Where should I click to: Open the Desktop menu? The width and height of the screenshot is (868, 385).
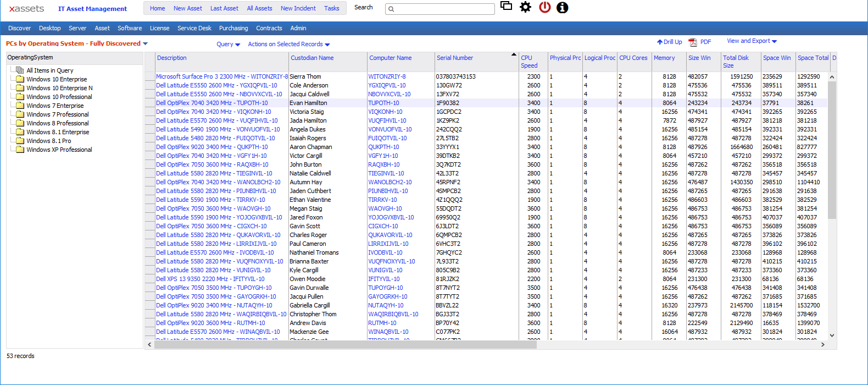point(49,28)
